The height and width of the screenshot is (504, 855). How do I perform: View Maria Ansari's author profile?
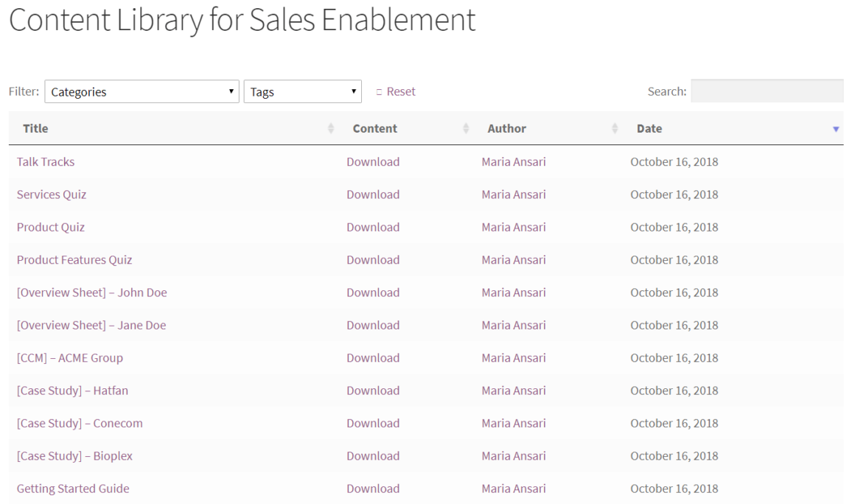pyautogui.click(x=513, y=161)
